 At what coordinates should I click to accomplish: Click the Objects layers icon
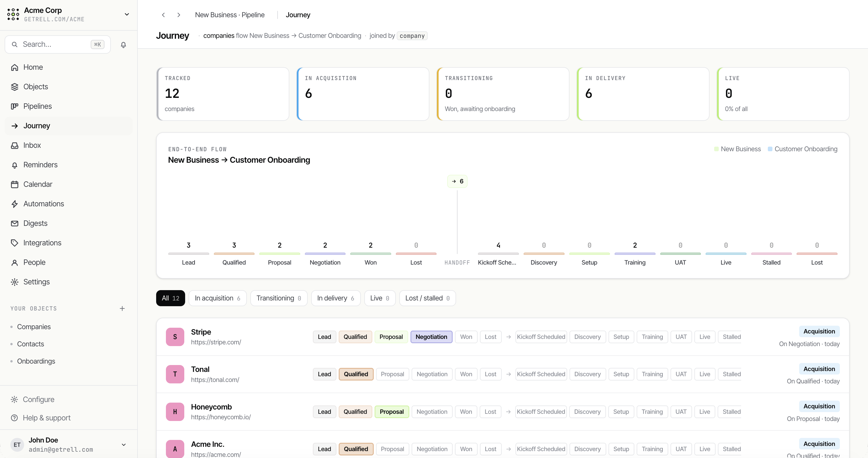pyautogui.click(x=14, y=87)
